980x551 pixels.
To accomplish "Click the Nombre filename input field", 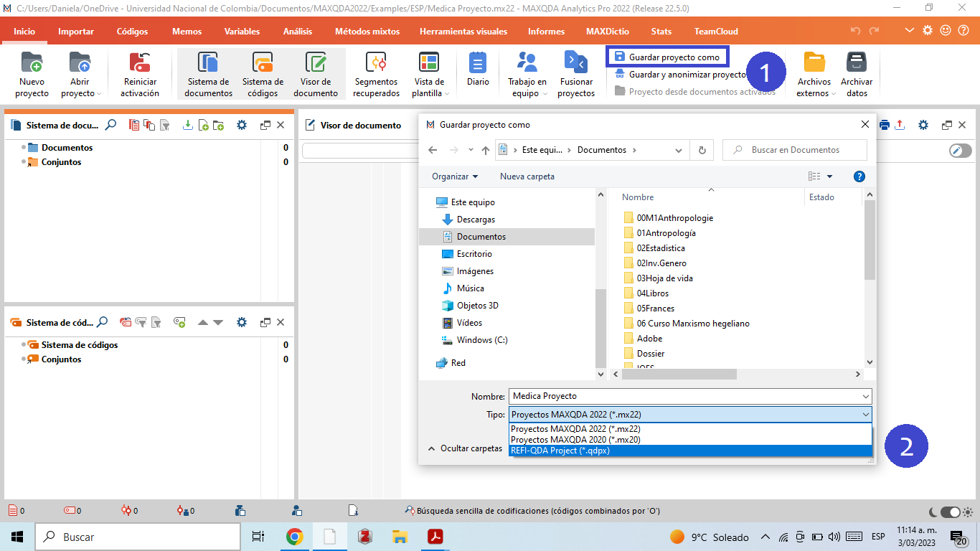I will 684,396.
